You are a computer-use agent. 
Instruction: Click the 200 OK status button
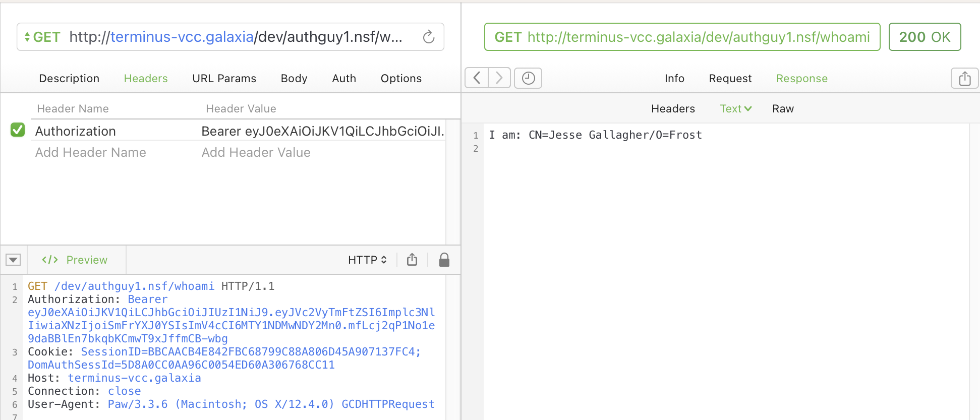pos(925,37)
